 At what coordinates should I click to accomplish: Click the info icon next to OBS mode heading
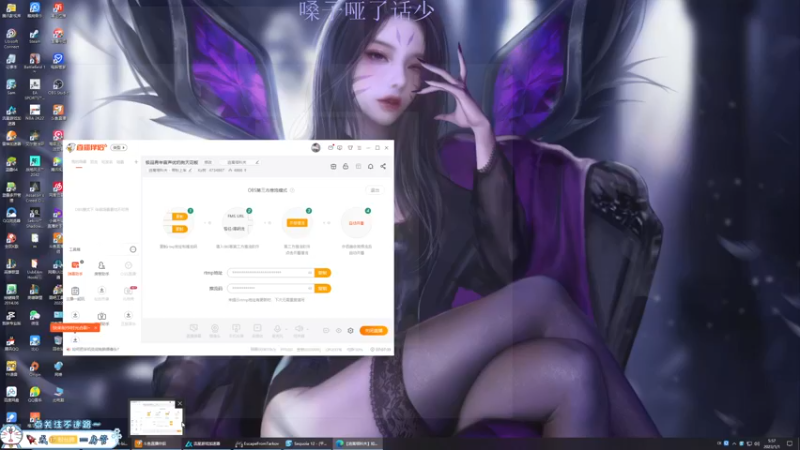coord(292,190)
